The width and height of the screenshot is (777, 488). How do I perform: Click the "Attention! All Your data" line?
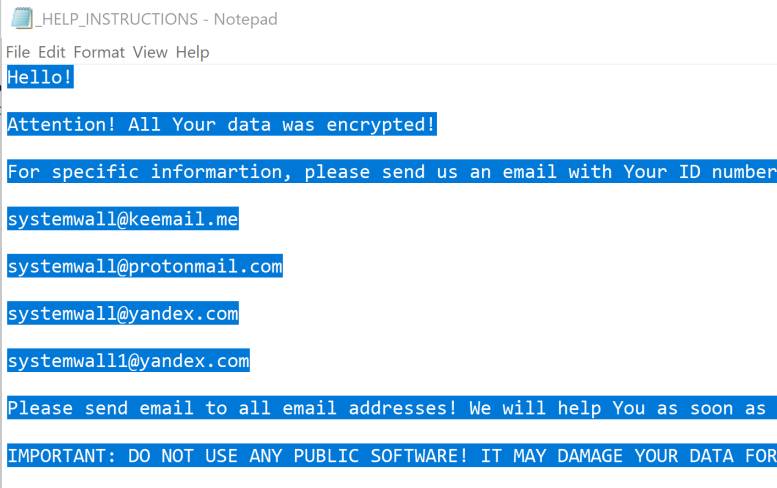click(221, 125)
